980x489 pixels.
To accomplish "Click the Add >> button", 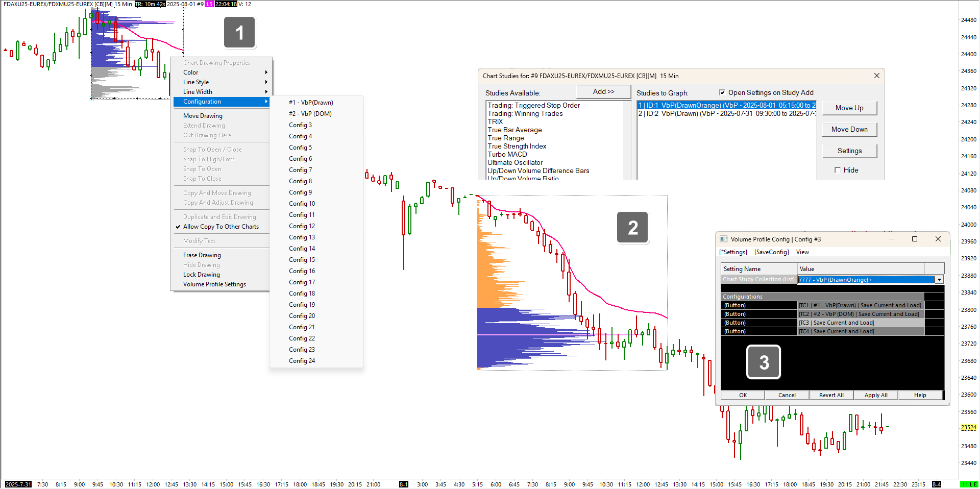I will pos(603,91).
